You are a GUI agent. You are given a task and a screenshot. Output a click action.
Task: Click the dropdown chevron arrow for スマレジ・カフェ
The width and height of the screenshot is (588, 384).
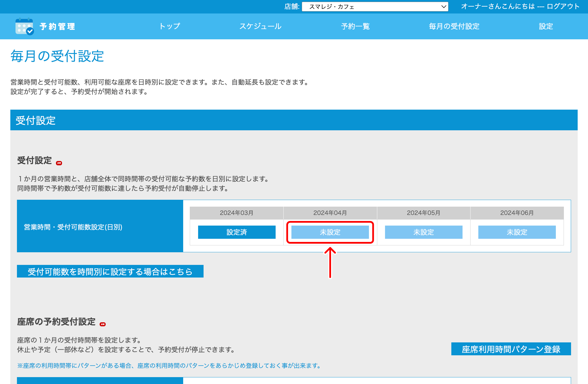444,7
